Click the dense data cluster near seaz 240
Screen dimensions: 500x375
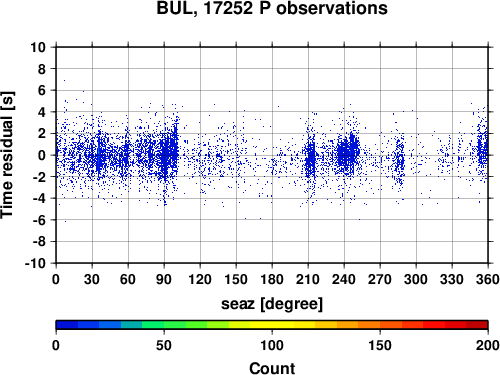coord(348,153)
